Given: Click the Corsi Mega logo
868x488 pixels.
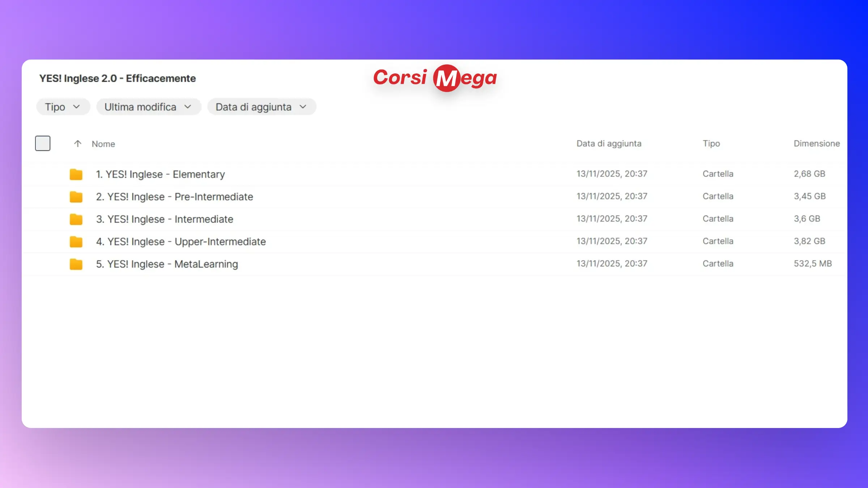Looking at the screenshot, I should click(x=435, y=78).
